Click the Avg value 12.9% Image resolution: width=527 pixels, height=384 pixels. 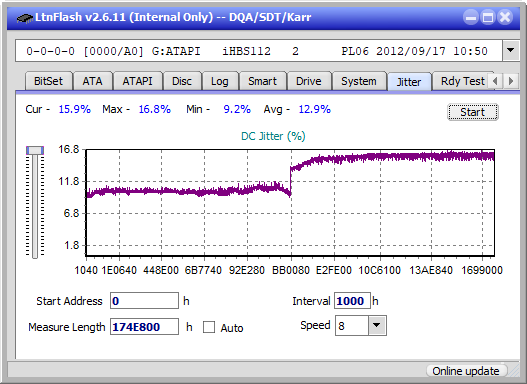pyautogui.click(x=315, y=109)
